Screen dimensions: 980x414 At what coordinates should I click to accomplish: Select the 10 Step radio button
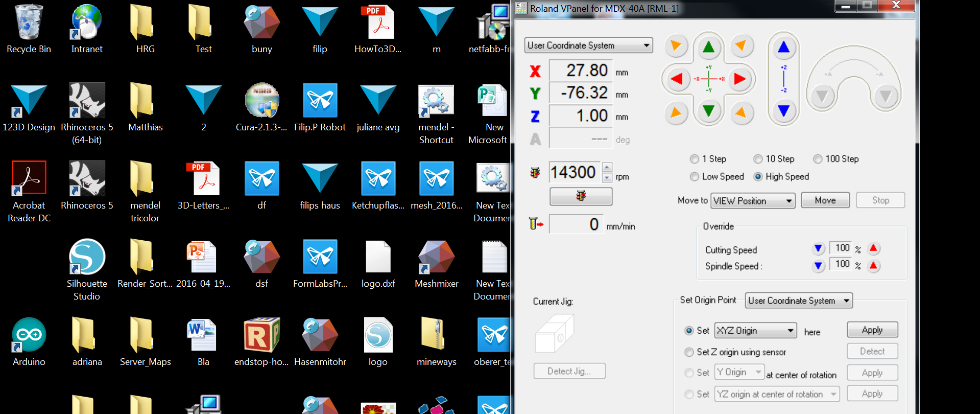758,159
